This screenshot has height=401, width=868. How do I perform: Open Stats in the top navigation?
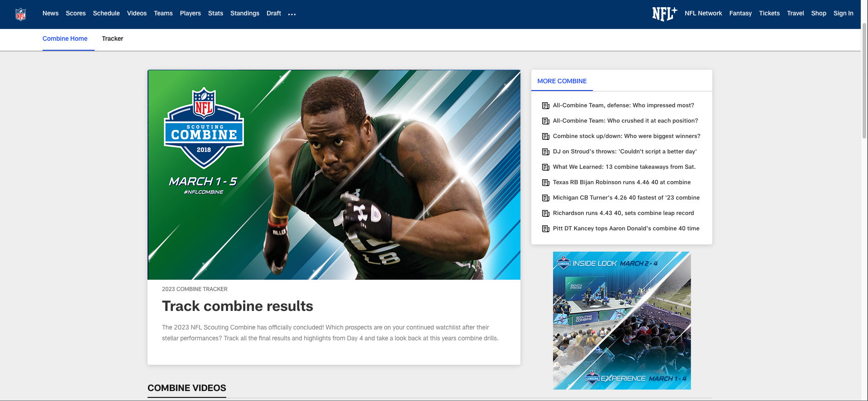tap(215, 14)
